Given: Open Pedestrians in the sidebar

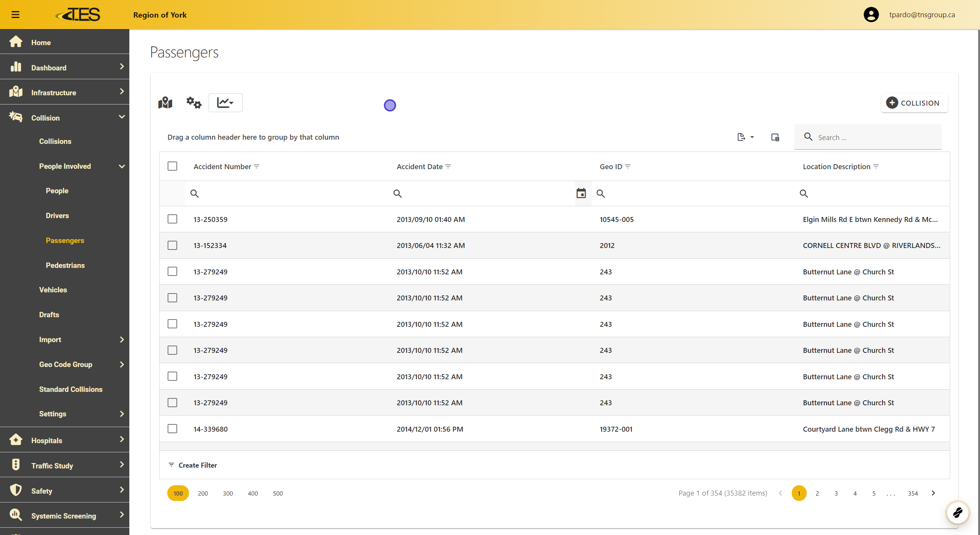Looking at the screenshot, I should [x=65, y=265].
